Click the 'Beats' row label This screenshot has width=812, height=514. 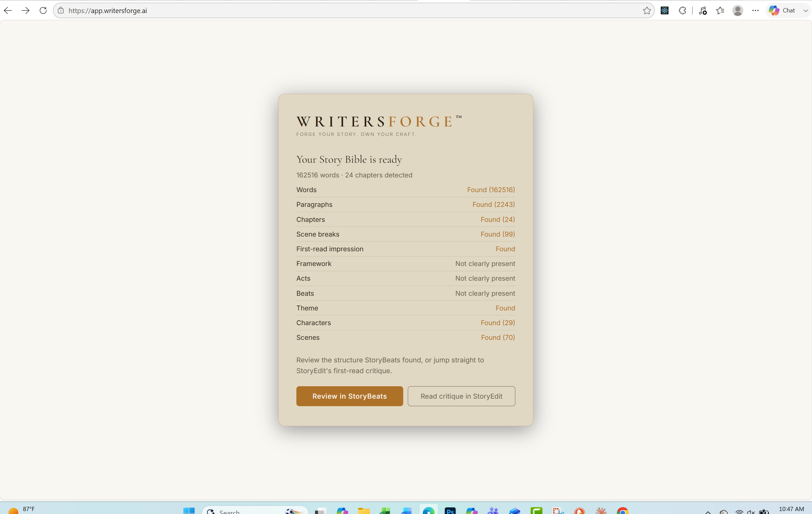tap(305, 293)
